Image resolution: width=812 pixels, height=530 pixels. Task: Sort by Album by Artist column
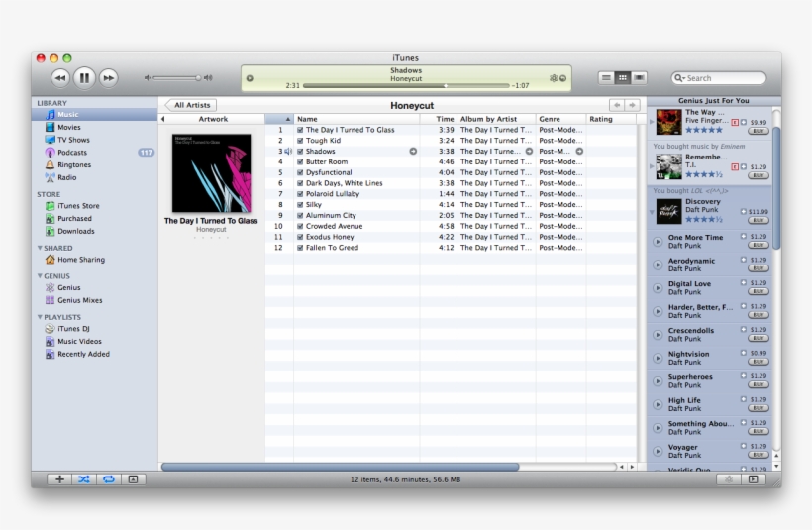pos(496,119)
